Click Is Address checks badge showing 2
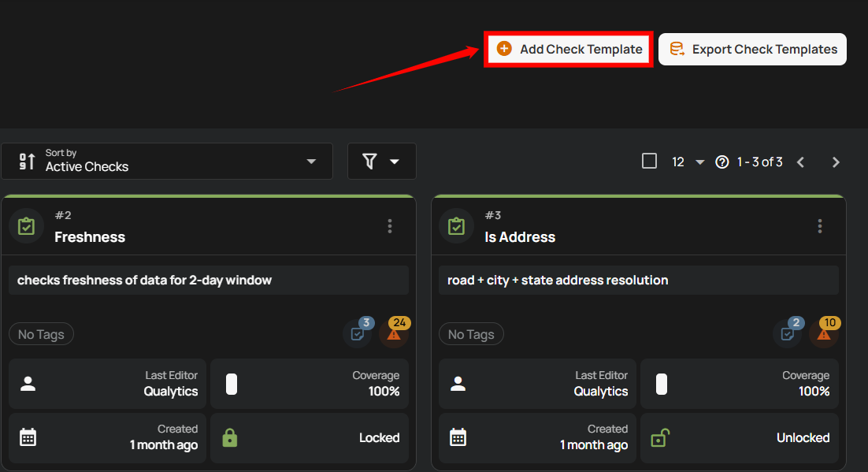 click(x=788, y=333)
